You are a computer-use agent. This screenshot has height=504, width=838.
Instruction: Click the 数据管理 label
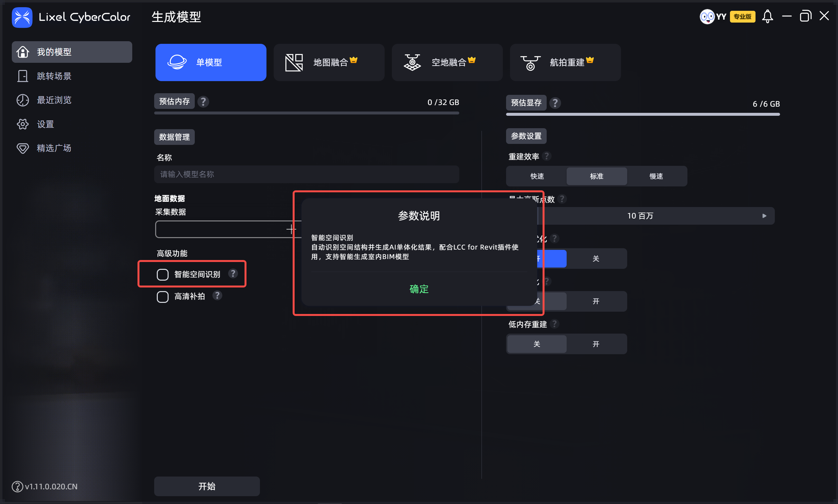click(174, 137)
